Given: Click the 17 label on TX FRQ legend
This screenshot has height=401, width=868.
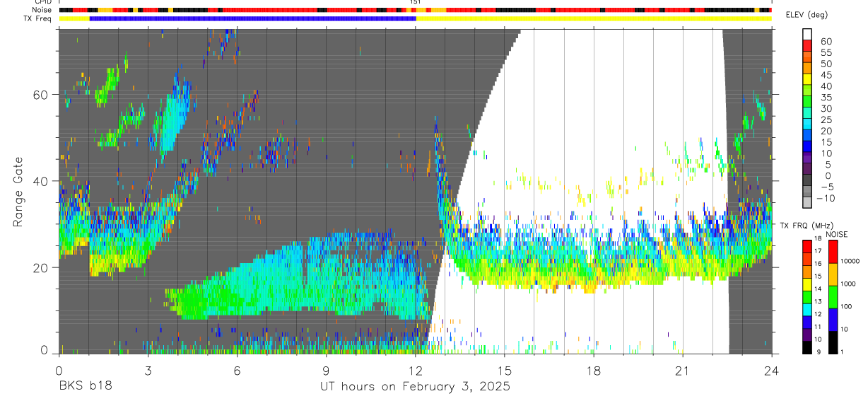Looking at the screenshot, I should click(817, 251).
